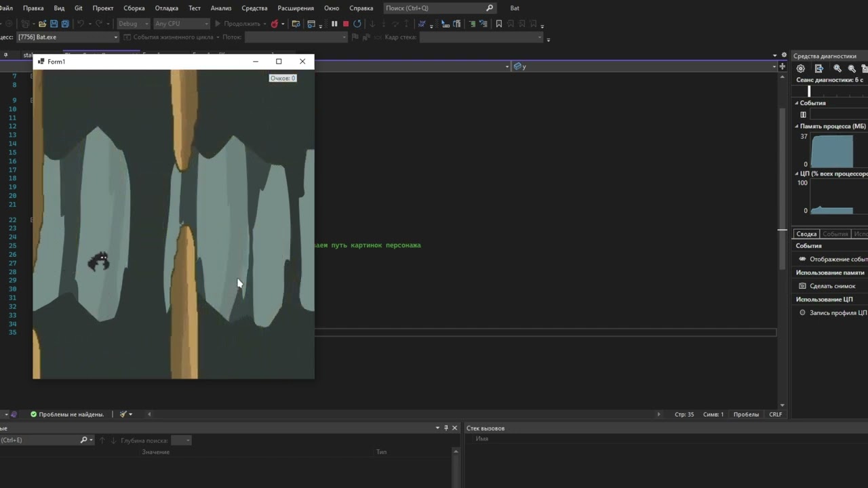Click the Стр: 35 line indicator
Image resolution: width=868 pixels, height=488 pixels.
pyautogui.click(x=684, y=414)
